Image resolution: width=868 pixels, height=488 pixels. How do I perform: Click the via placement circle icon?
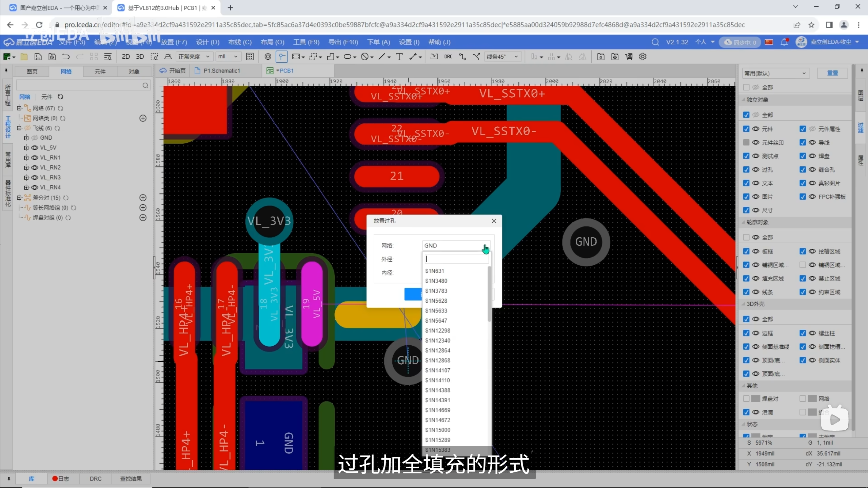pos(268,57)
